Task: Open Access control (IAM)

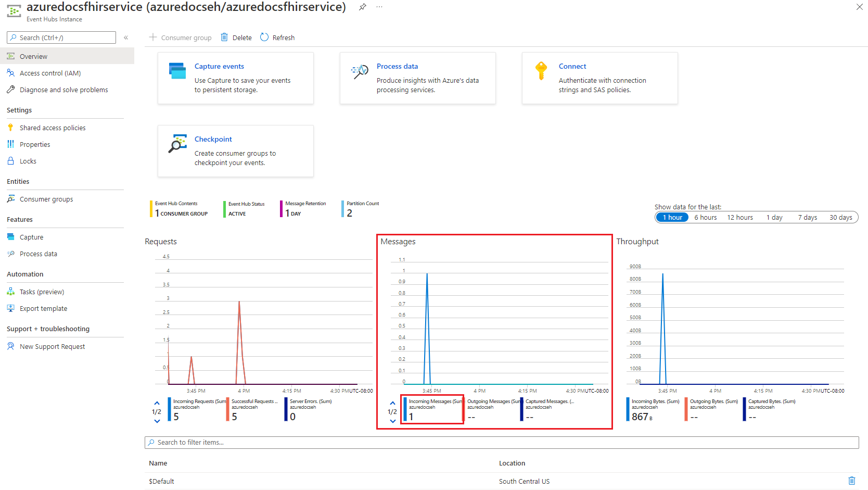Action: (50, 73)
